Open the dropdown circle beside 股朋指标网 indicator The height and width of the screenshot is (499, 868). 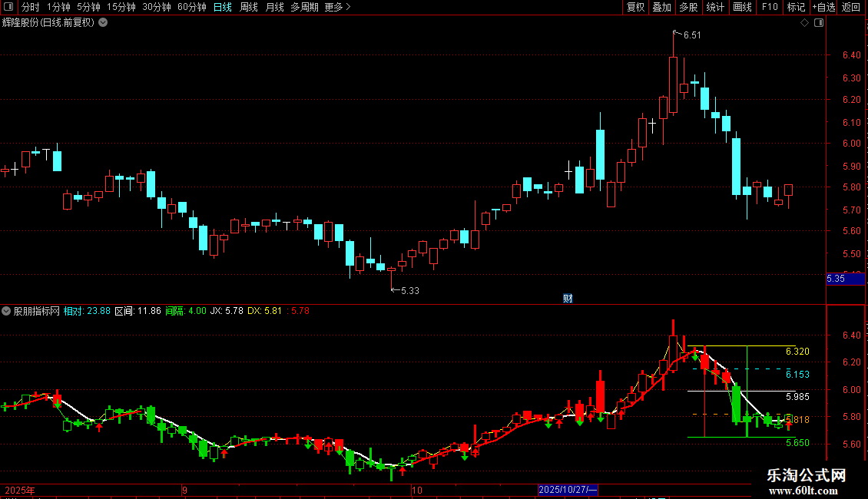pos(6,311)
